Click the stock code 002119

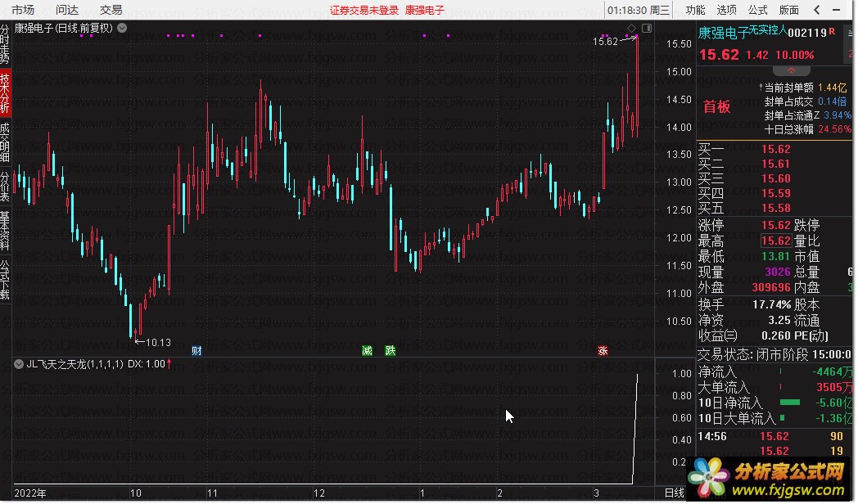click(808, 33)
